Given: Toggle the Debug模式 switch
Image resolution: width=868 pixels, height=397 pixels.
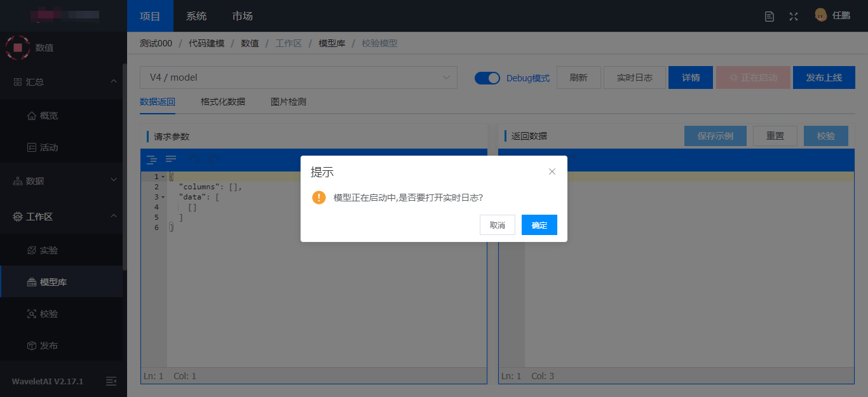Looking at the screenshot, I should [x=487, y=78].
